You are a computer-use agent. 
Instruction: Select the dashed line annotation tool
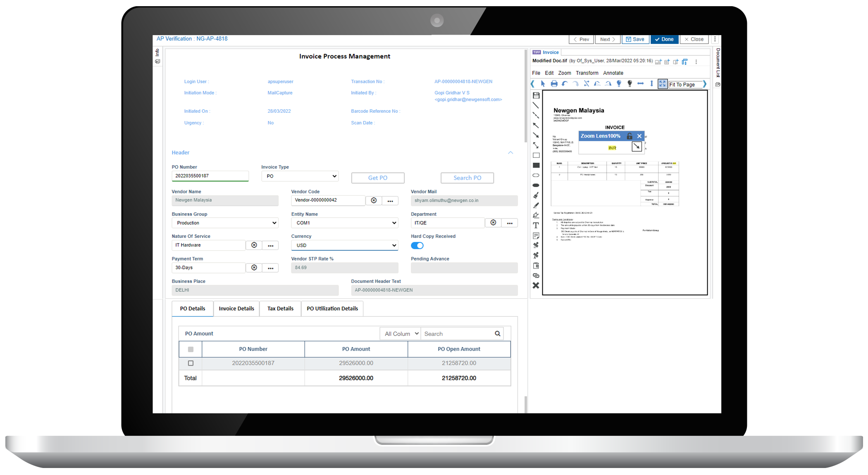pyautogui.click(x=536, y=115)
